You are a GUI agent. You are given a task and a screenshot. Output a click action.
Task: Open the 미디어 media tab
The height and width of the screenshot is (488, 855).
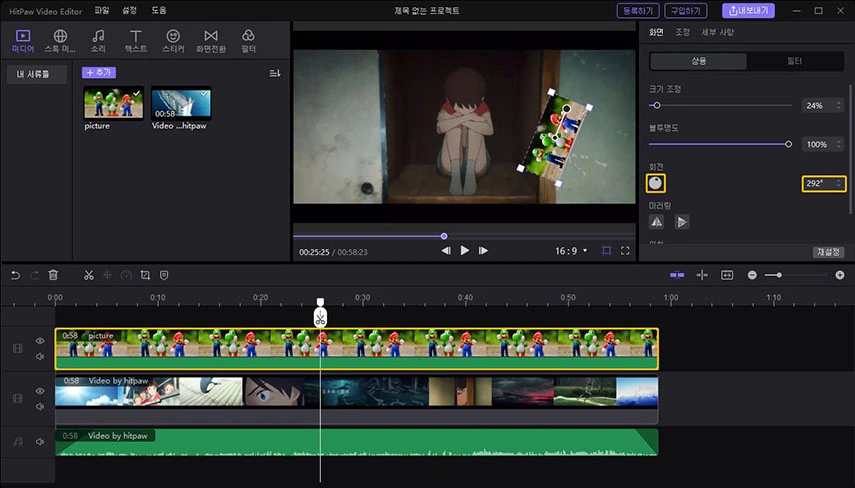click(x=23, y=41)
